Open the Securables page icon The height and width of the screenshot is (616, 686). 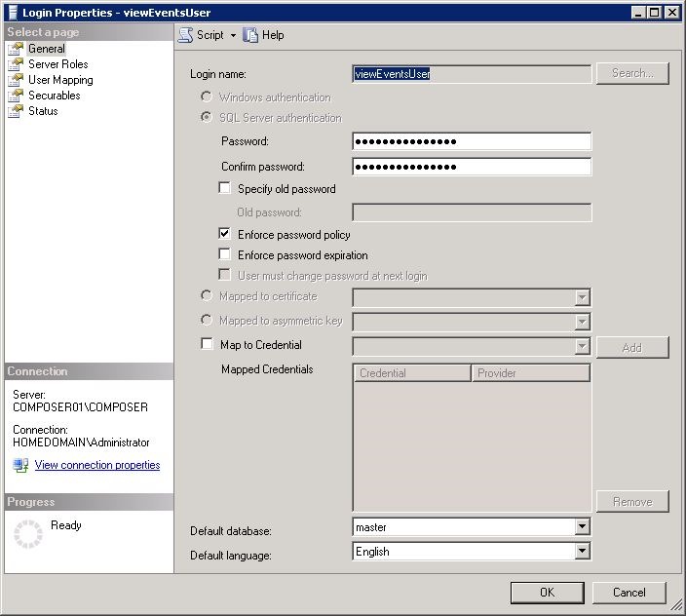coord(16,96)
